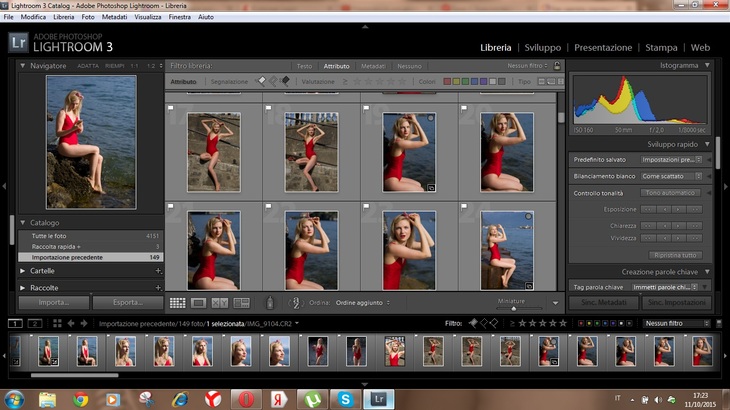Click the Lr logo identity plate
Image resolution: width=730 pixels, height=410 pixels.
(x=18, y=42)
